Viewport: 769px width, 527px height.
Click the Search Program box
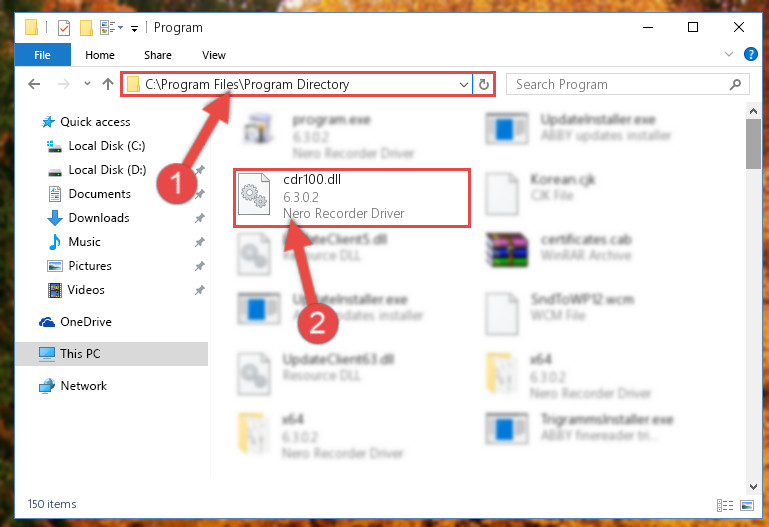[x=627, y=84]
